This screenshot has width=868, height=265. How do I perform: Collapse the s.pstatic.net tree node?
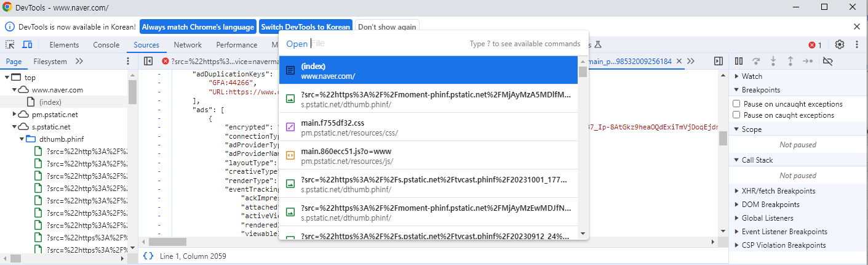pyautogui.click(x=15, y=127)
